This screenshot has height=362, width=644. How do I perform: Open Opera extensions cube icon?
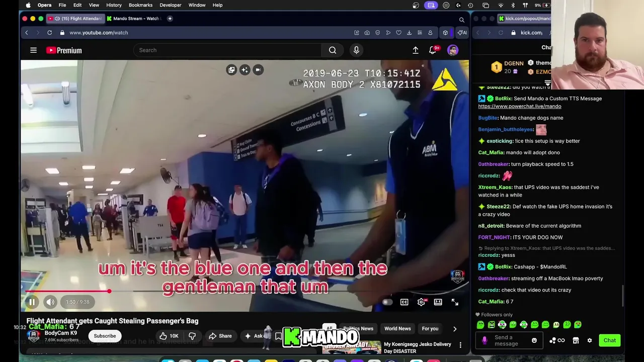click(445, 33)
